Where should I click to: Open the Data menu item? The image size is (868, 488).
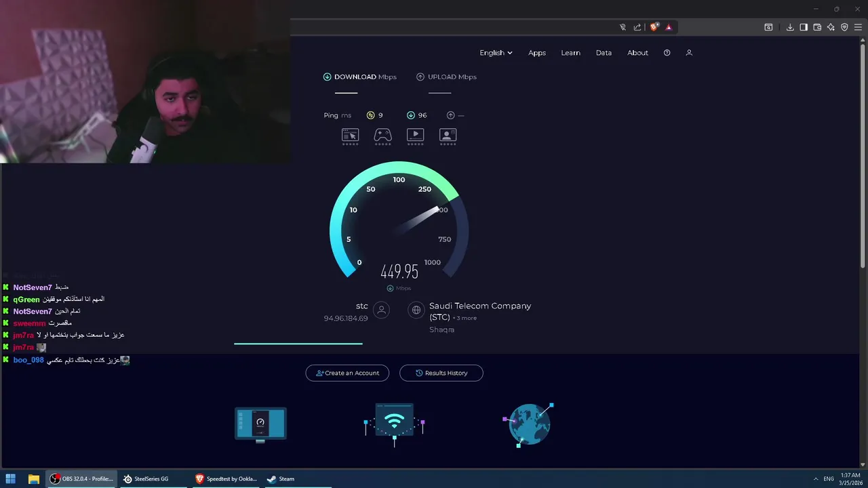(x=604, y=53)
